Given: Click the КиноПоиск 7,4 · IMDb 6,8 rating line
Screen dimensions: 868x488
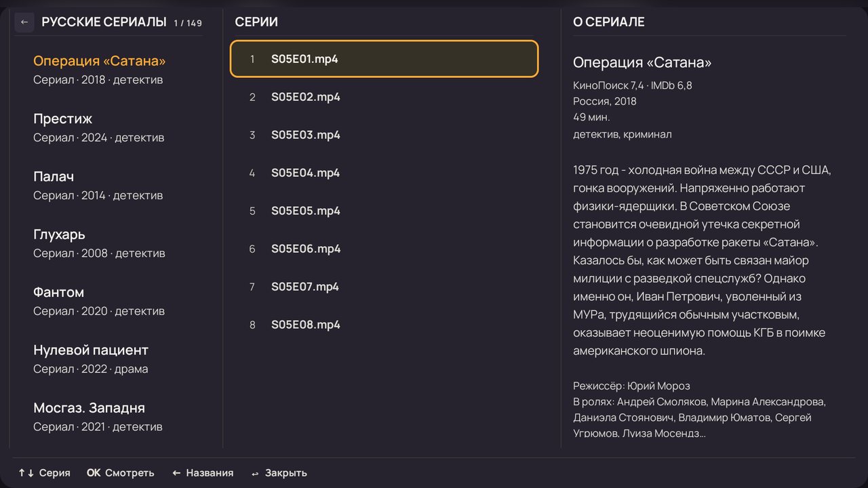Looking at the screenshot, I should 632,85.
